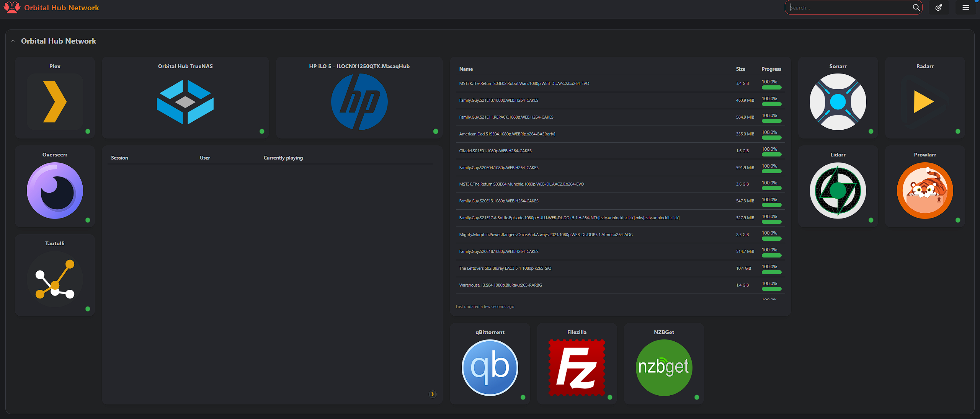Open the hamburger menu in header
Image resolution: width=980 pixels, height=419 pixels.
pyautogui.click(x=965, y=8)
